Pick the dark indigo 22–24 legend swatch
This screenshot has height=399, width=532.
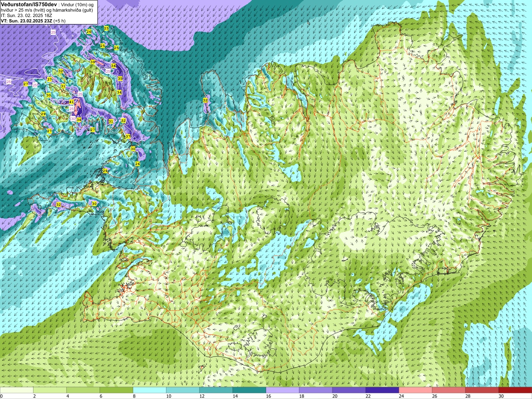coord(382,390)
